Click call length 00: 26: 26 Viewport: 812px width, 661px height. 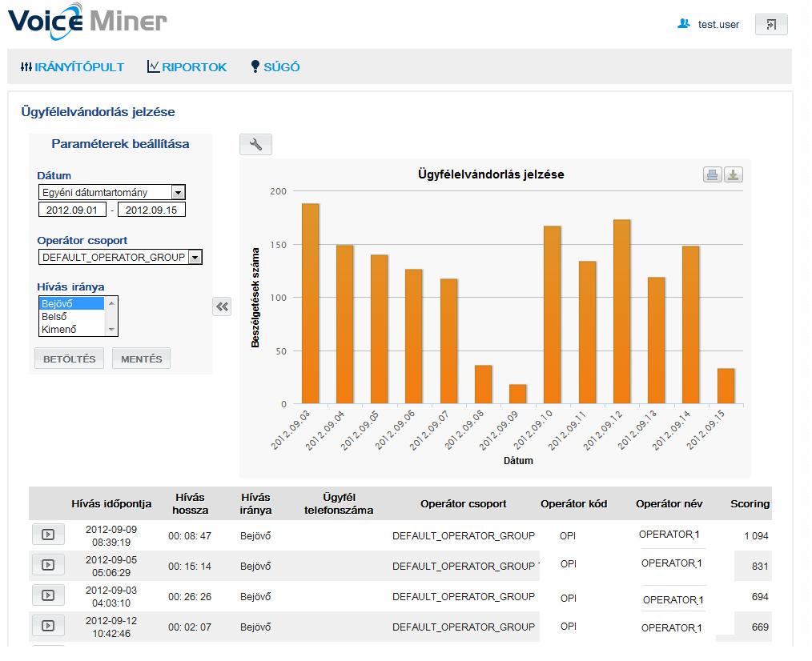(190, 596)
